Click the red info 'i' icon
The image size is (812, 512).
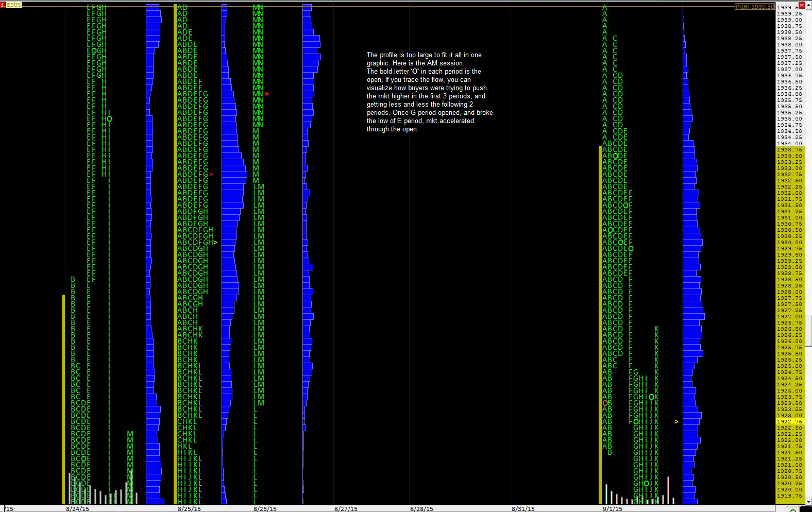(3, 5)
